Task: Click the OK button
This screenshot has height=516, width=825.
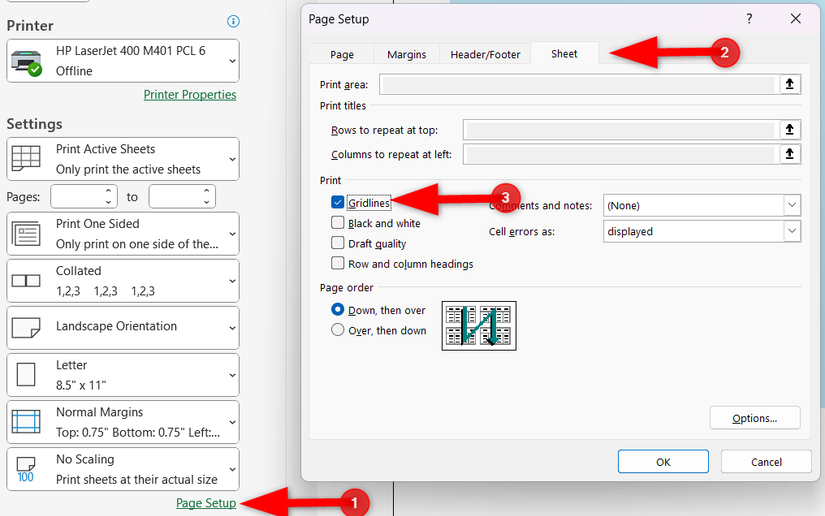Action: (x=663, y=462)
